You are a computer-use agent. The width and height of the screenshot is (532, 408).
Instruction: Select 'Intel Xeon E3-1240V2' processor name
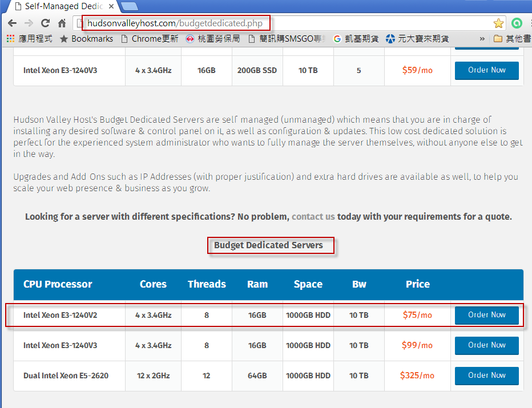click(60, 315)
